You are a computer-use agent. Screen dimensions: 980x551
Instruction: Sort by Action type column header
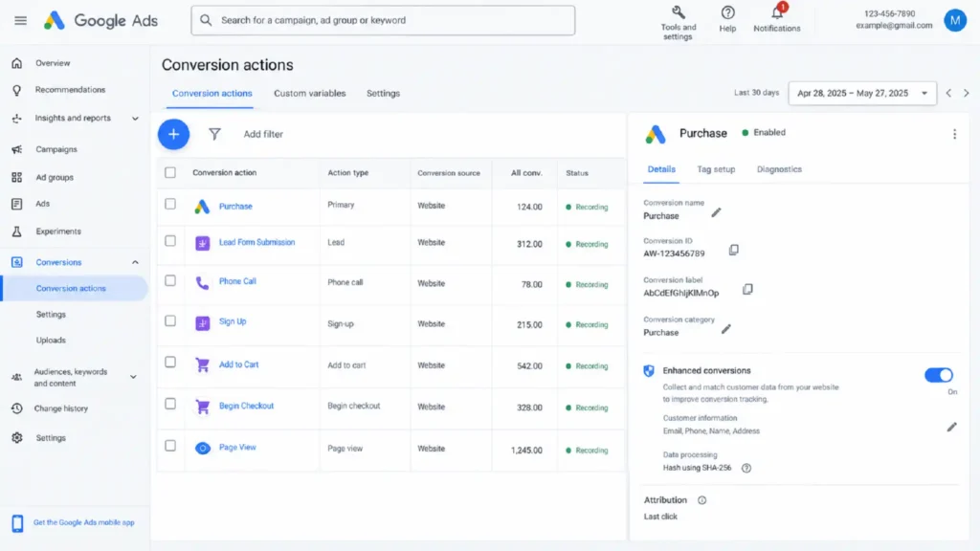tap(348, 173)
